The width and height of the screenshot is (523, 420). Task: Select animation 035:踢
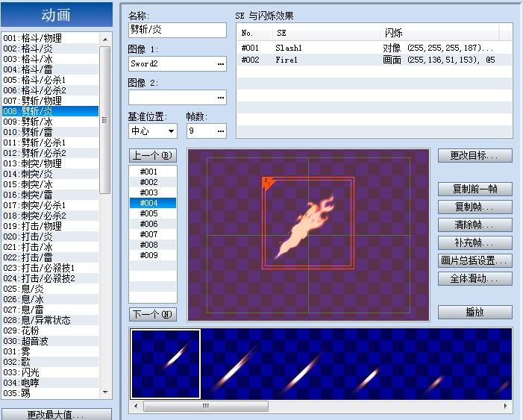click(x=51, y=393)
